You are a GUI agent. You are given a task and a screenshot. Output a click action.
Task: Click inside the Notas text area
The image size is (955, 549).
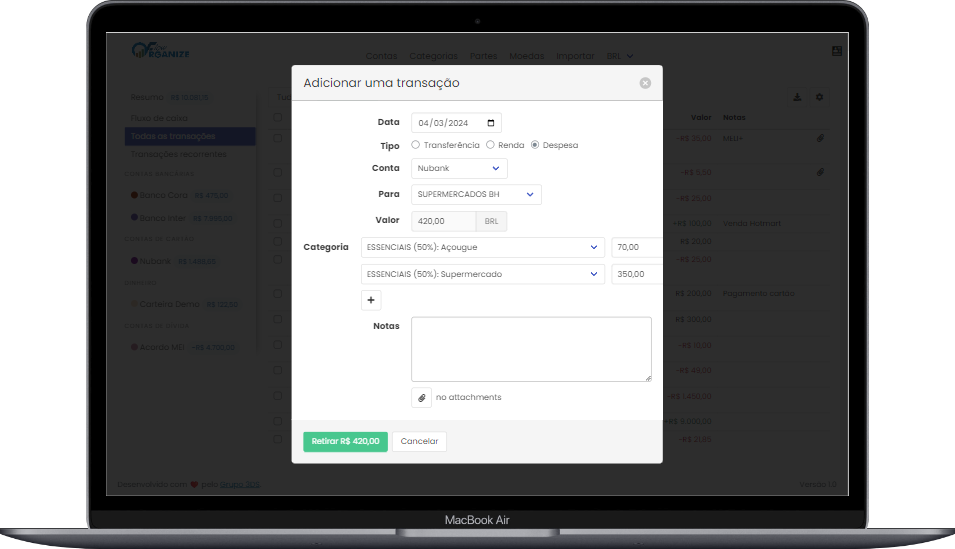(531, 349)
